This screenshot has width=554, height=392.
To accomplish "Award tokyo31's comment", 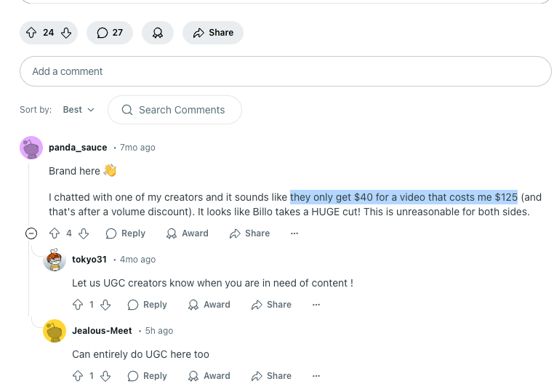I will point(209,305).
